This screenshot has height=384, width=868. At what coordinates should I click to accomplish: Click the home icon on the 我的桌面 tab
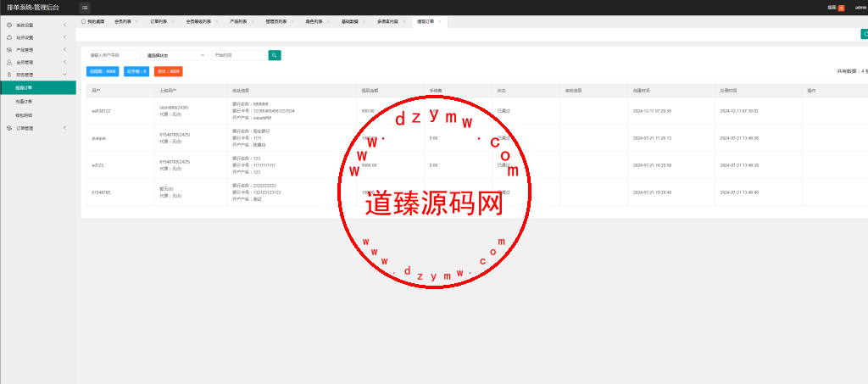[84, 21]
